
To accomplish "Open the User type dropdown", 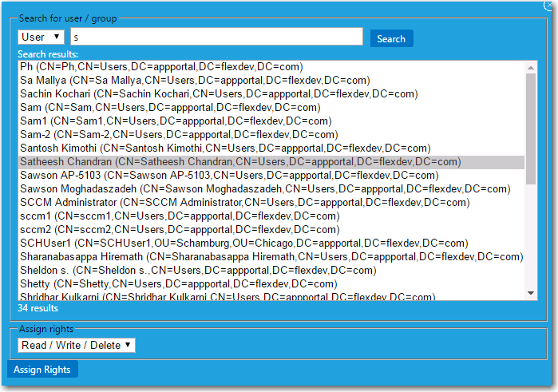I will (42, 38).
